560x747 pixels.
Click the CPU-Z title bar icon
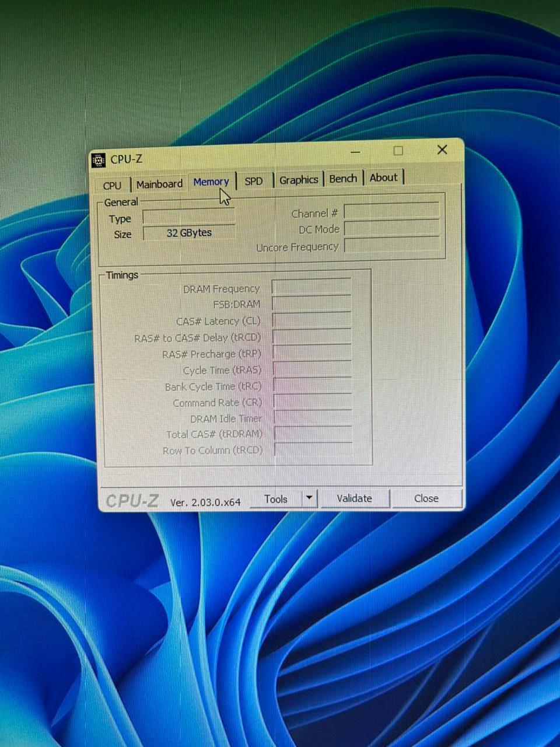pos(99,160)
